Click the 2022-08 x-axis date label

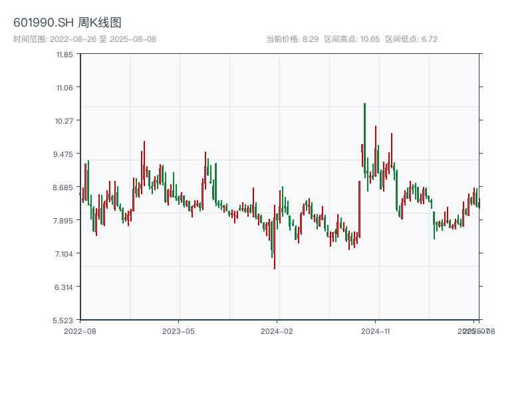point(80,331)
